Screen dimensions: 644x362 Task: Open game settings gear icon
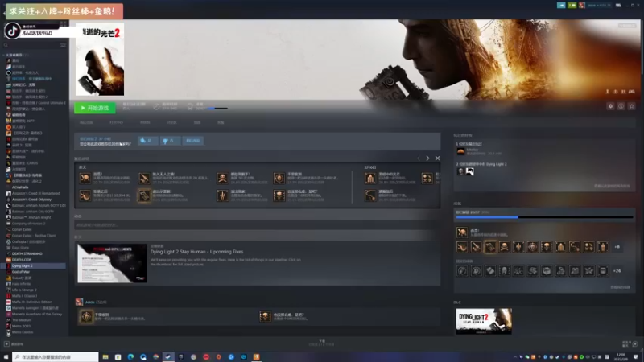[x=610, y=106]
